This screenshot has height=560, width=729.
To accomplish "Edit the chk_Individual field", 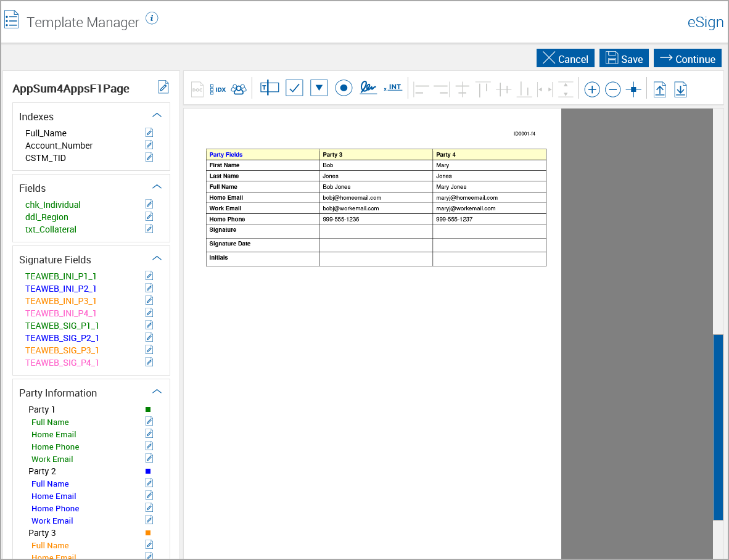I will click(x=149, y=204).
